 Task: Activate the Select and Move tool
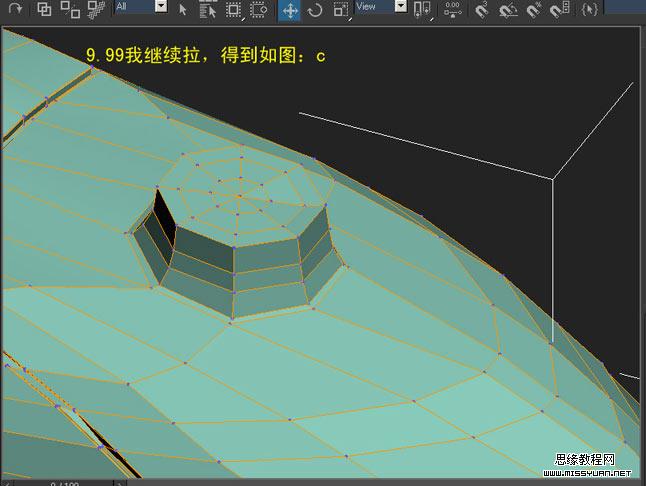pyautogui.click(x=290, y=10)
